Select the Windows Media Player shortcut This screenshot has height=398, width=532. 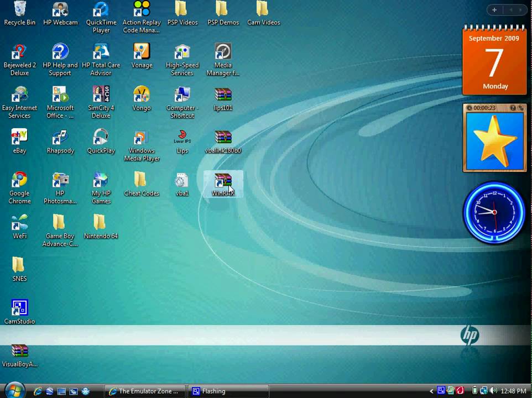142,145
